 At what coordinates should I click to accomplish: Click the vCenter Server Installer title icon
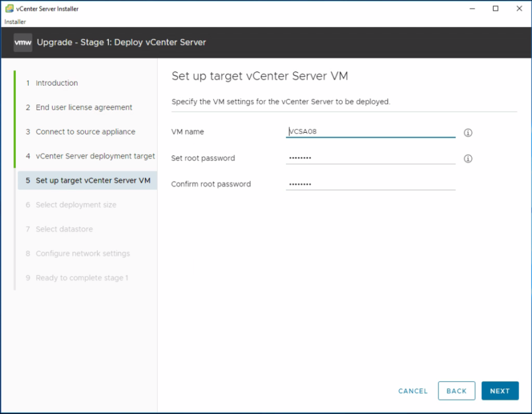(x=9, y=9)
